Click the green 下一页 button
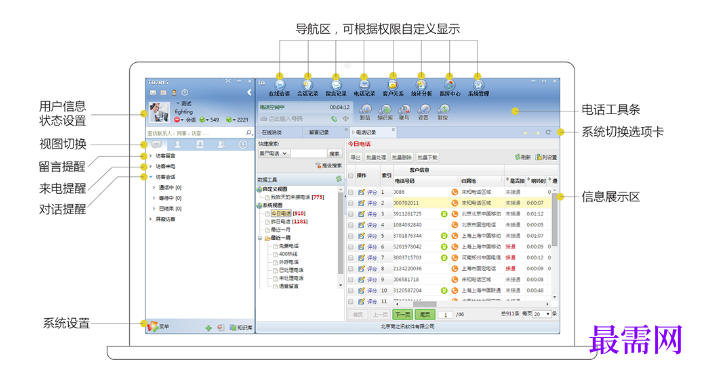The width and height of the screenshot is (701, 371). click(x=403, y=315)
